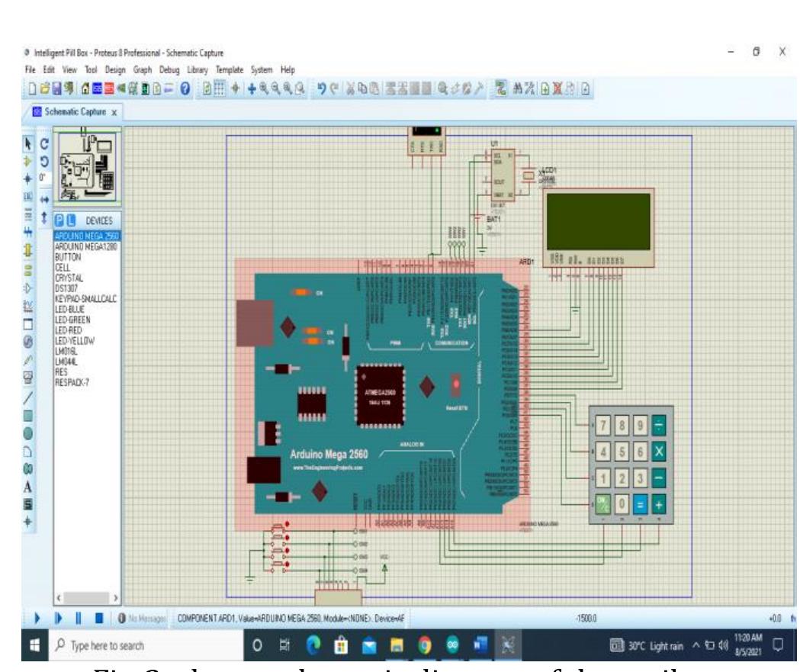
Task: Switch to the Schematic Capture tab
Action: coord(75,111)
